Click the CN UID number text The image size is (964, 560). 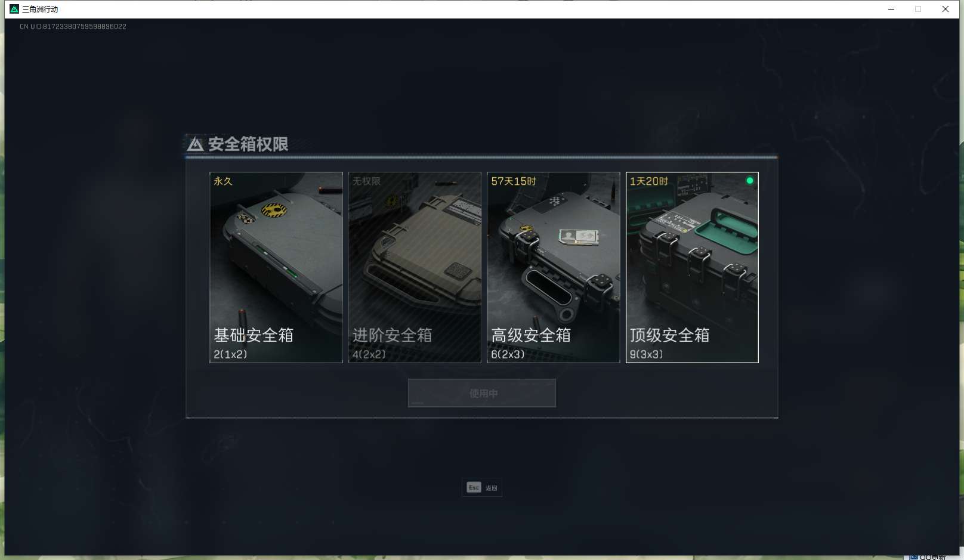click(x=73, y=27)
